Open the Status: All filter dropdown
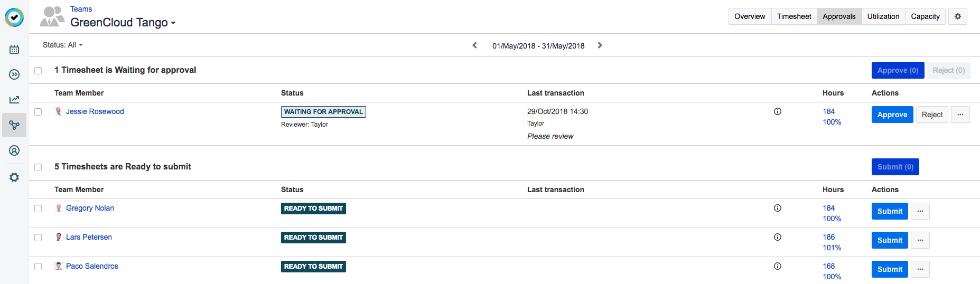 pos(63,45)
